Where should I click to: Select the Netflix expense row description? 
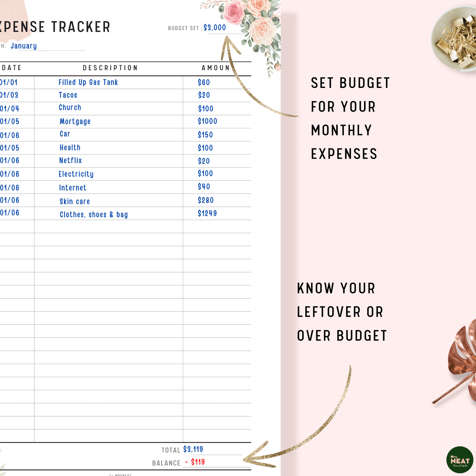(70, 161)
